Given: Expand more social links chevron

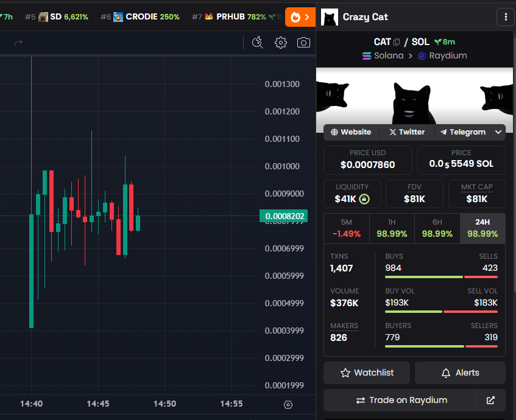Looking at the screenshot, I should pos(498,132).
